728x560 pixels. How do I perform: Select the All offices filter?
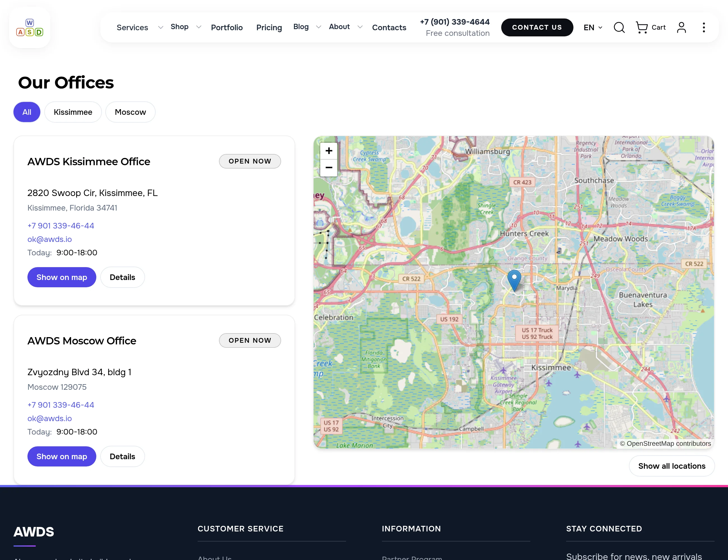(x=27, y=112)
